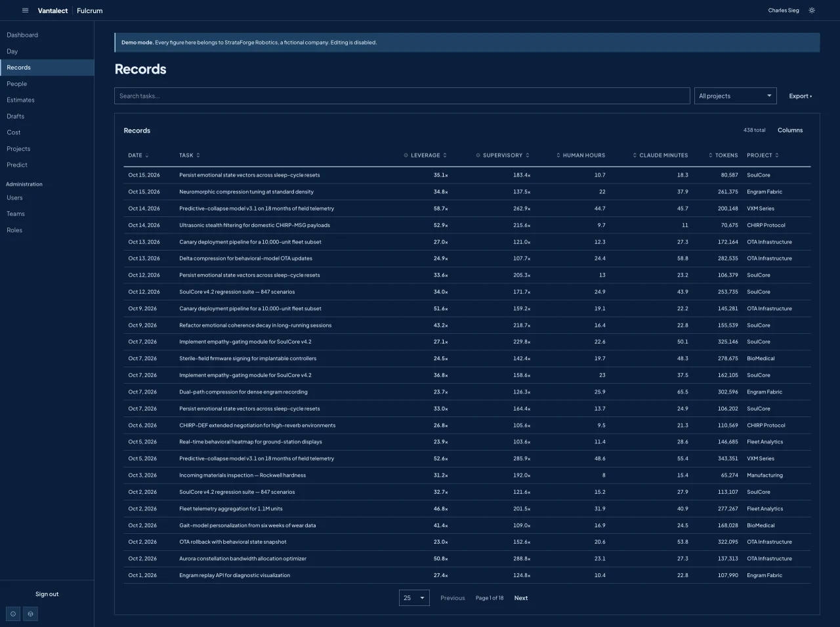Open 'Engram replay API for diagnostic visualization' row
This screenshot has height=627, width=840.
467,575
